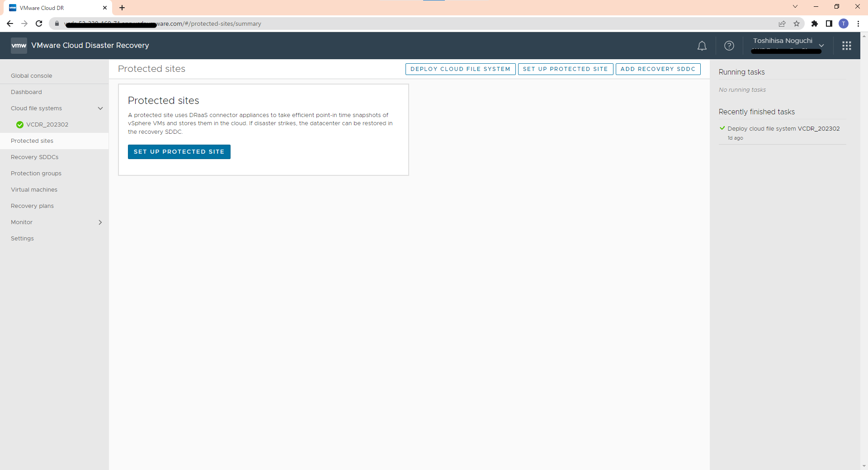This screenshot has width=868, height=470.
Task: Click the page vertical scrollbar
Action: tap(864, 251)
